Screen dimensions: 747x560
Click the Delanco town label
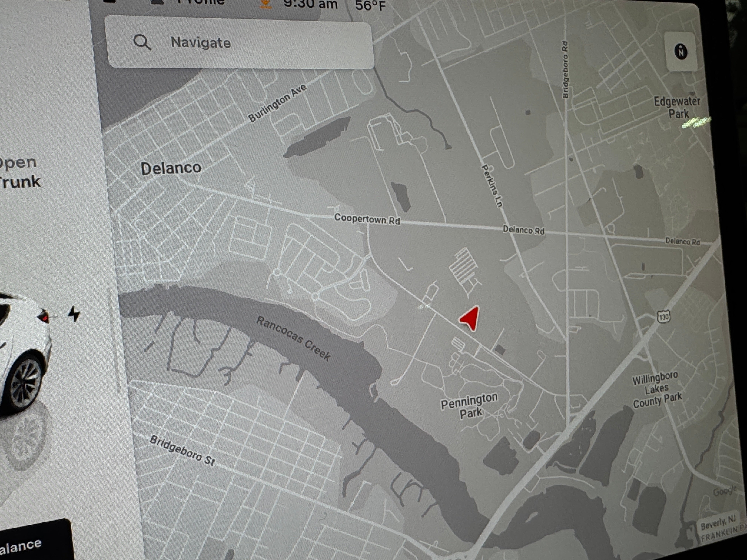171,168
